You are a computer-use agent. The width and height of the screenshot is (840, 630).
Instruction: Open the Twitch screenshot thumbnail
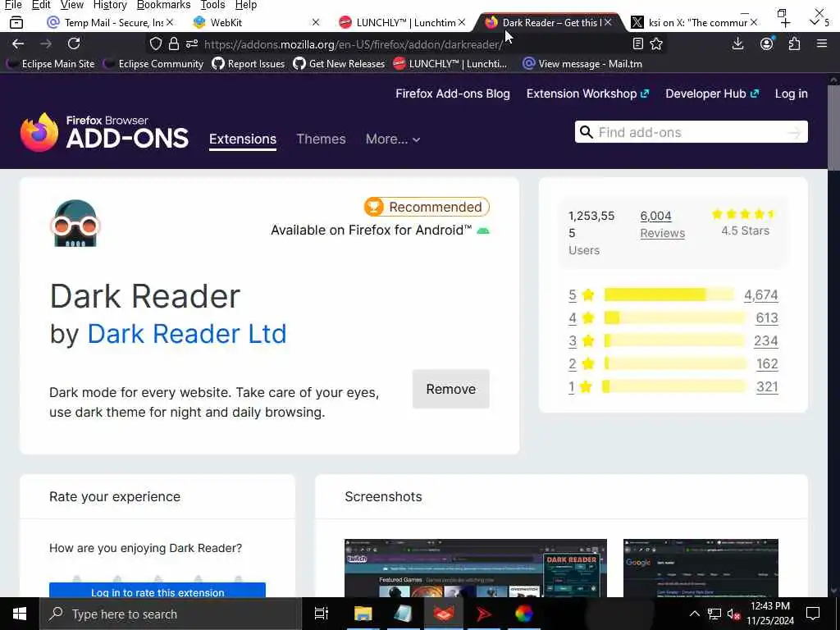pos(476,568)
